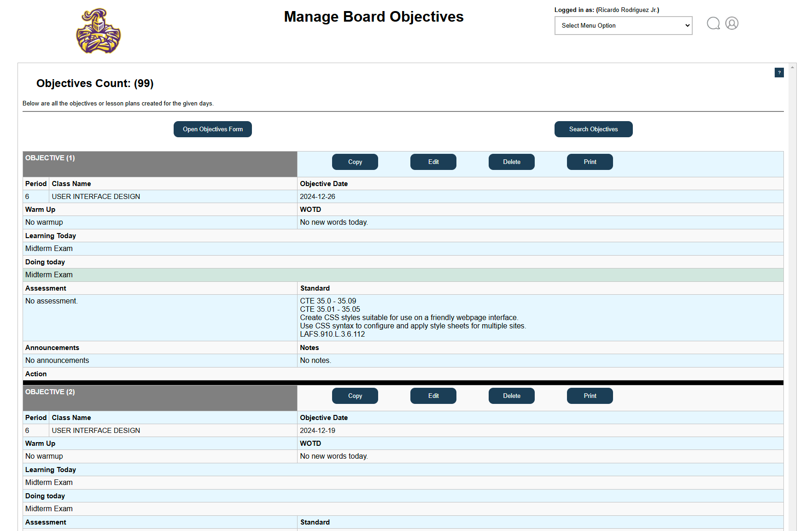812x531 pixels.
Task: Edit Objective 1
Action: coord(433,162)
